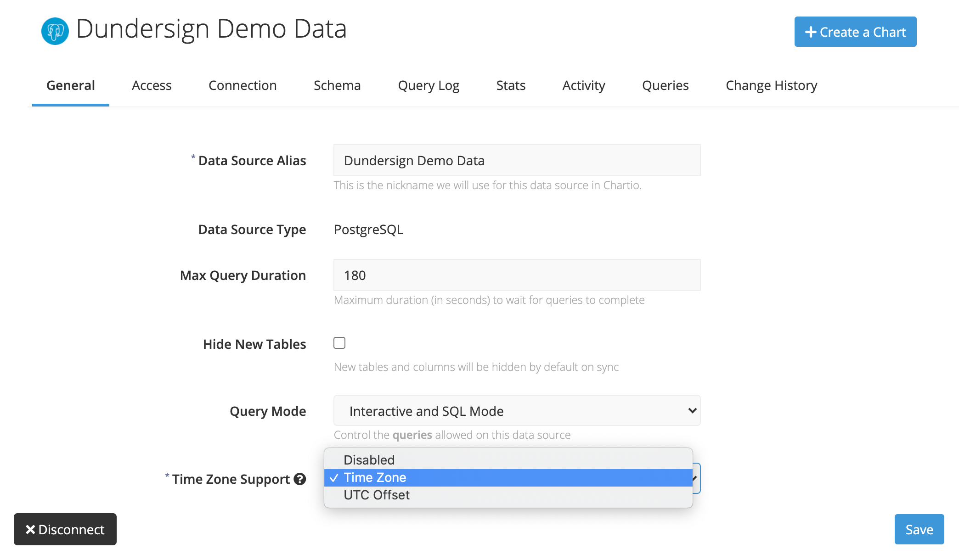The height and width of the screenshot is (560, 959).
Task: Pick UTC Offset from the dropdown list
Action: tap(508, 495)
